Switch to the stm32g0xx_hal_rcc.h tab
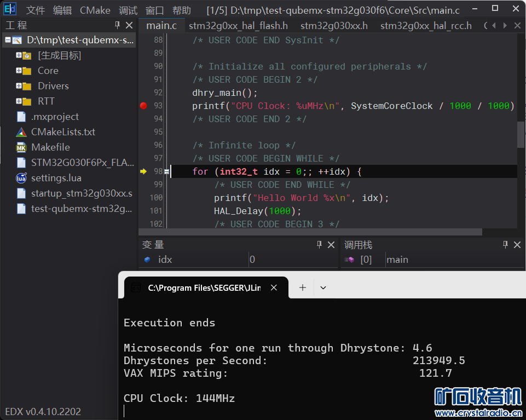This screenshot has height=420, width=526. [x=426, y=26]
